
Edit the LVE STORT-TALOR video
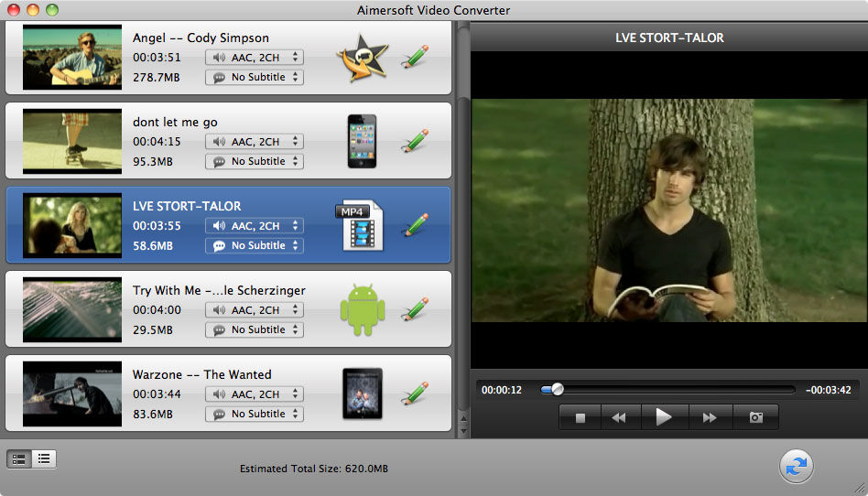pyautogui.click(x=415, y=225)
